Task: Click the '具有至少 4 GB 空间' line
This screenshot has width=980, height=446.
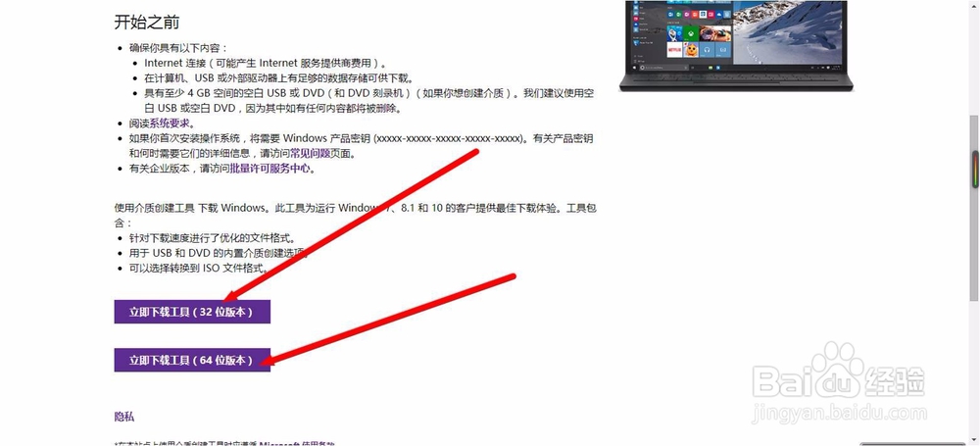Action: tap(368, 101)
